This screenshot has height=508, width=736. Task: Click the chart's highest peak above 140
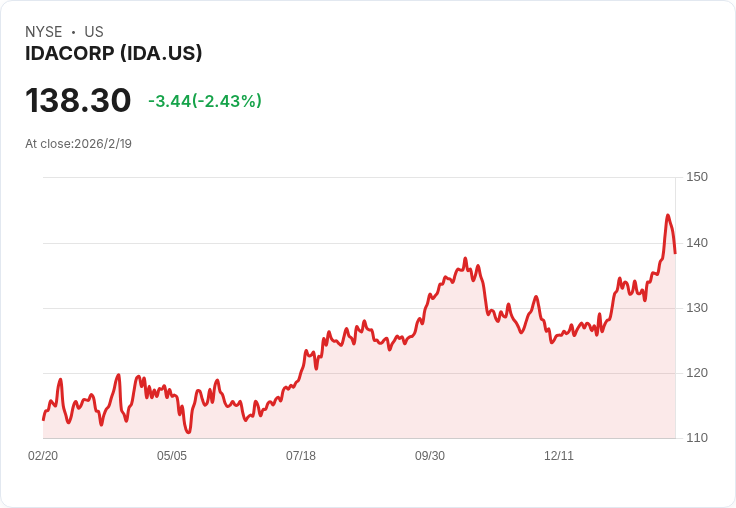(x=667, y=216)
